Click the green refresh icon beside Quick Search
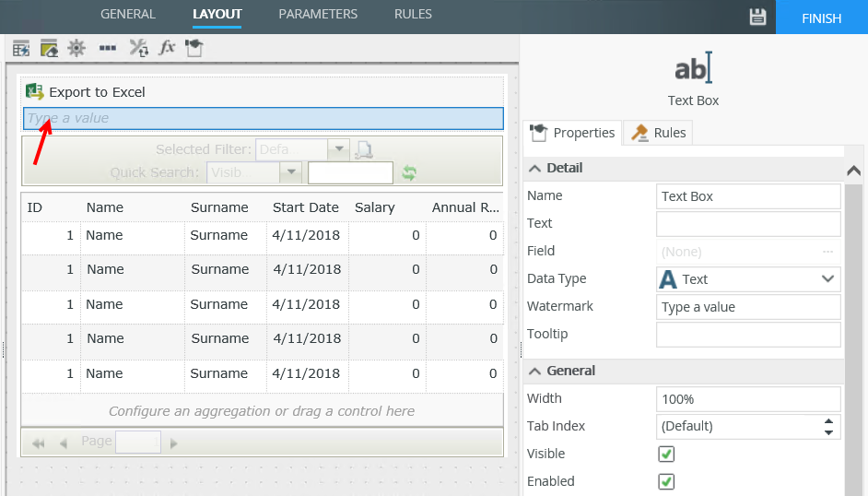The height and width of the screenshot is (496, 868). coord(409,172)
